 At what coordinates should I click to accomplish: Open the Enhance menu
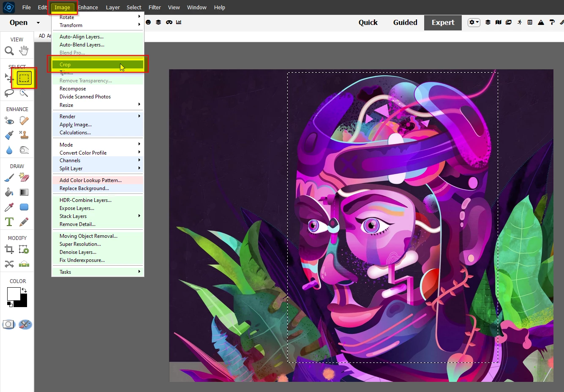tap(88, 8)
